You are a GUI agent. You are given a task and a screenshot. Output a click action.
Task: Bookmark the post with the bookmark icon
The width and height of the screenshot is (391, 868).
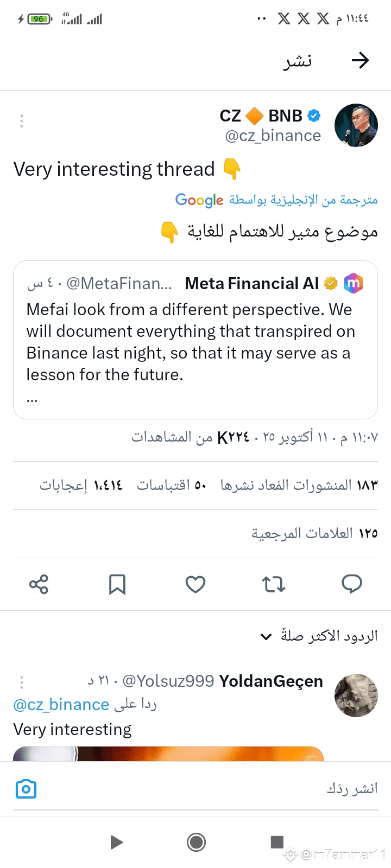[117, 584]
